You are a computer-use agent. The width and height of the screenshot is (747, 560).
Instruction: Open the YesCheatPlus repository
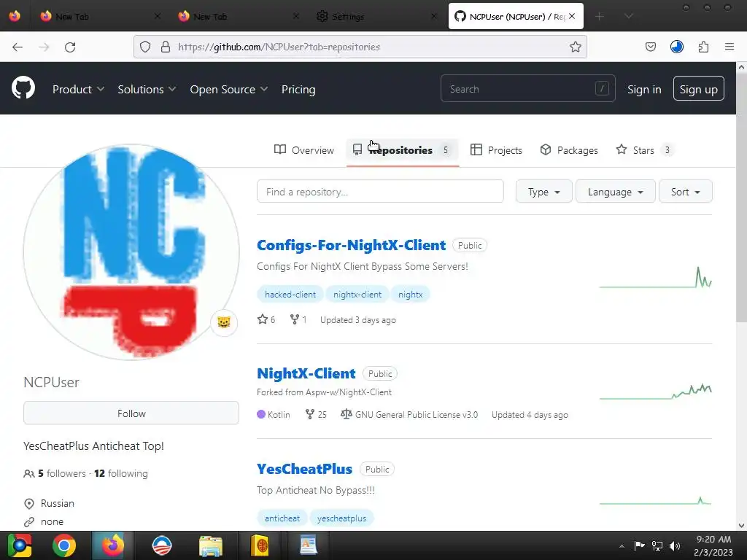pos(304,469)
